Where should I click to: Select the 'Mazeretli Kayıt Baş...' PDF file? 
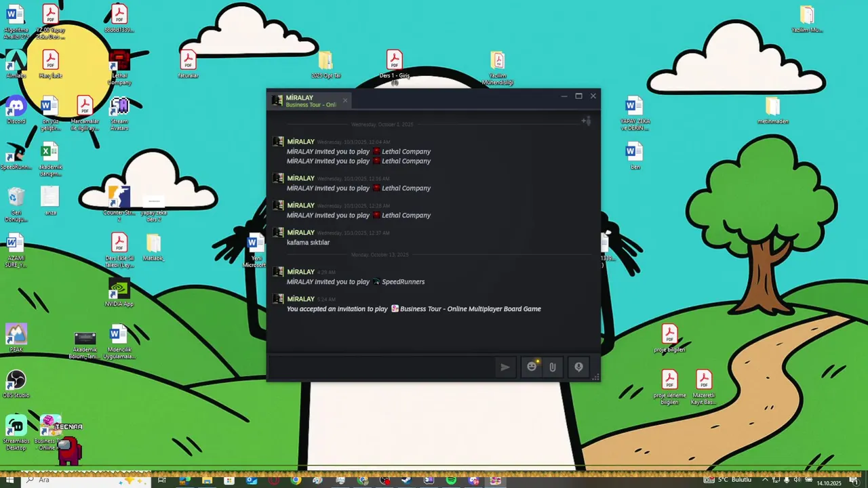(x=703, y=388)
